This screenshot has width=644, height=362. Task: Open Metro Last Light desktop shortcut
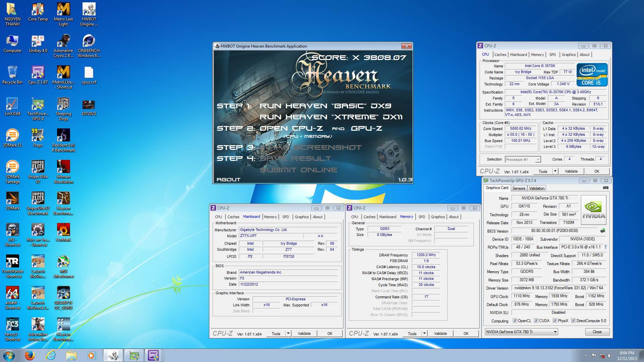coord(63,14)
